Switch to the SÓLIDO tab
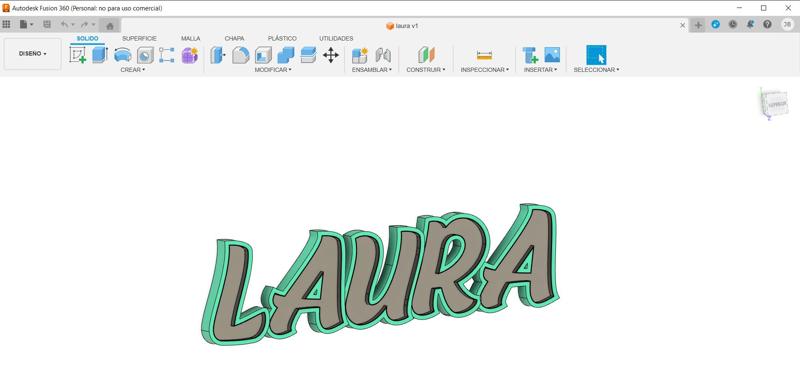Viewport: 800px width, 376px height. click(x=87, y=38)
